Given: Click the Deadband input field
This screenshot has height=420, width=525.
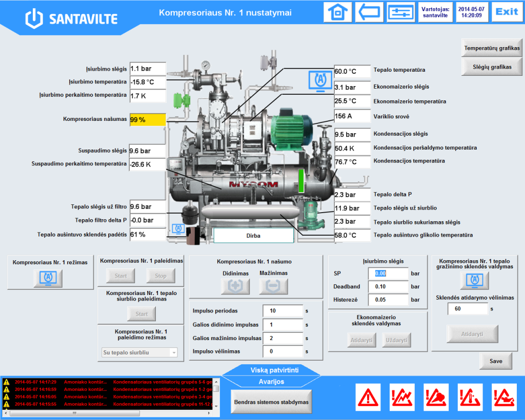Looking at the screenshot, I should click(x=389, y=287).
